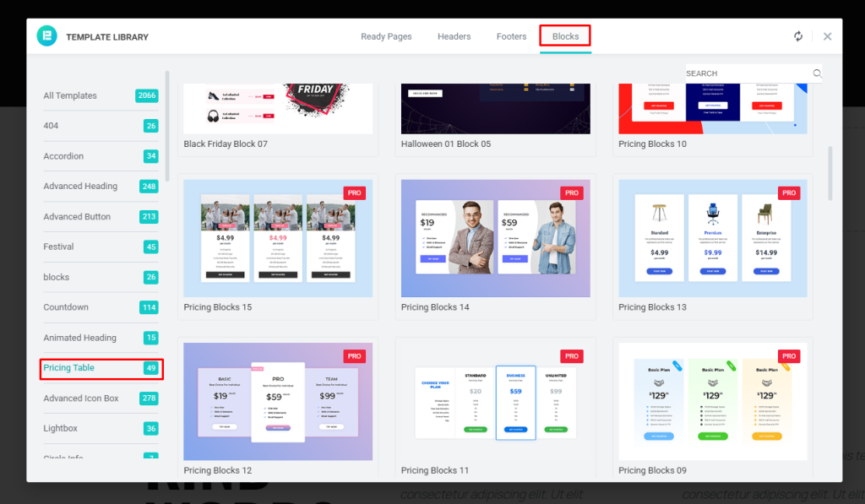Click the 248 count badge

149,187
